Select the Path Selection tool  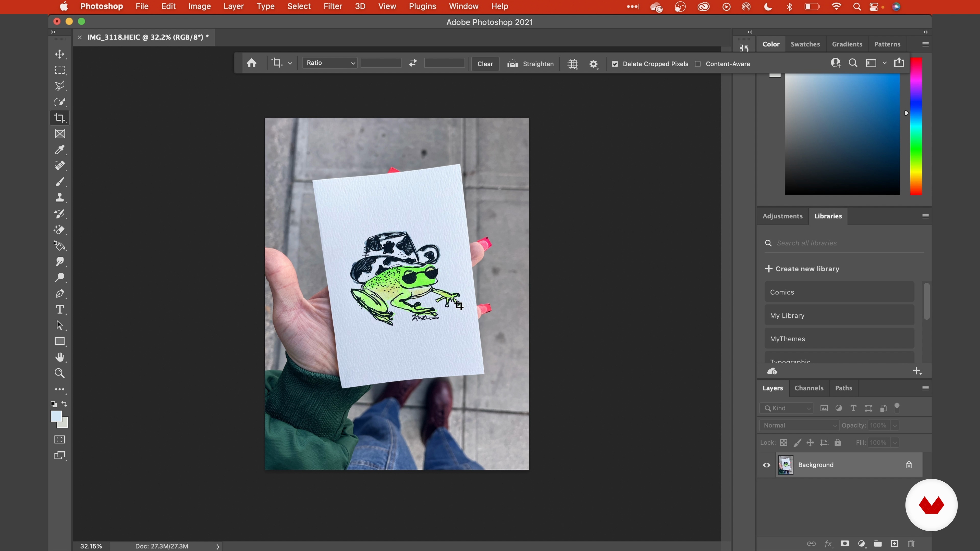(60, 325)
